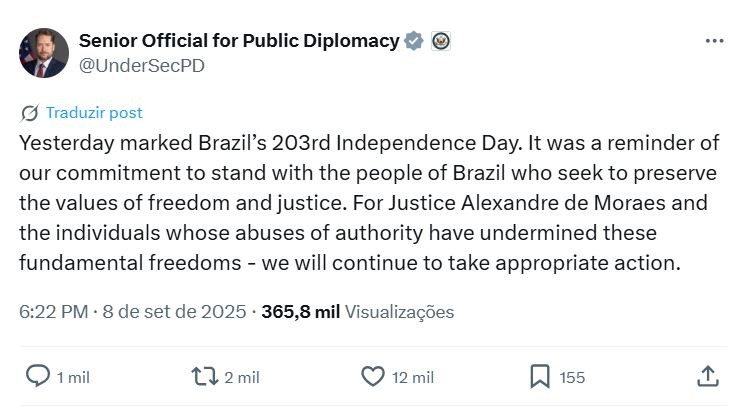The height and width of the screenshot is (416, 744).
Task: Click the share post upload icon
Action: pyautogui.click(x=707, y=376)
